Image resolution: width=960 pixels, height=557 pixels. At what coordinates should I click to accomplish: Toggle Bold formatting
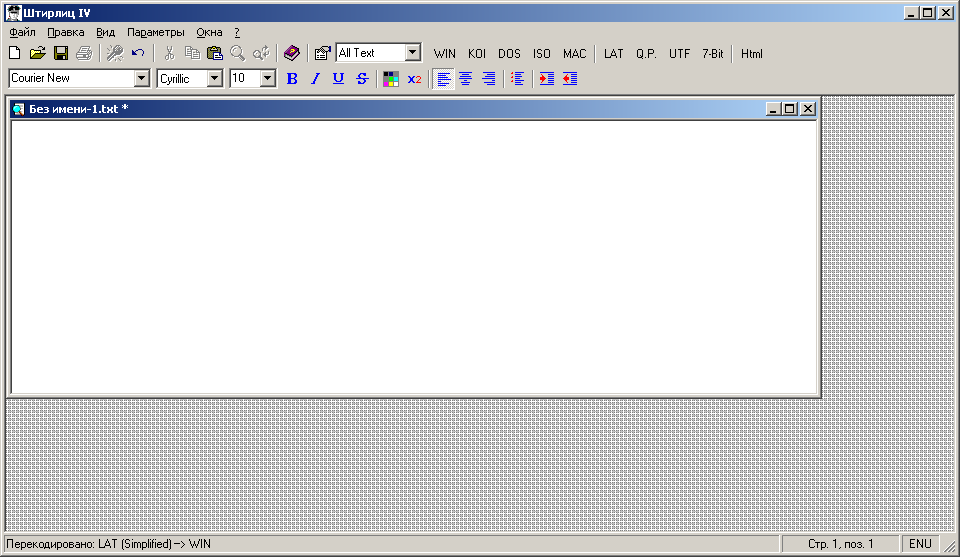292,78
